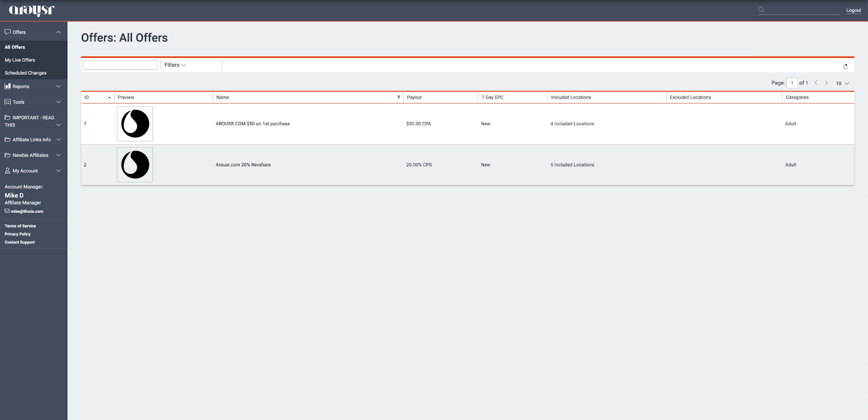Image resolution: width=868 pixels, height=420 pixels.
Task: Click the My Account person icon
Action: [x=8, y=171]
